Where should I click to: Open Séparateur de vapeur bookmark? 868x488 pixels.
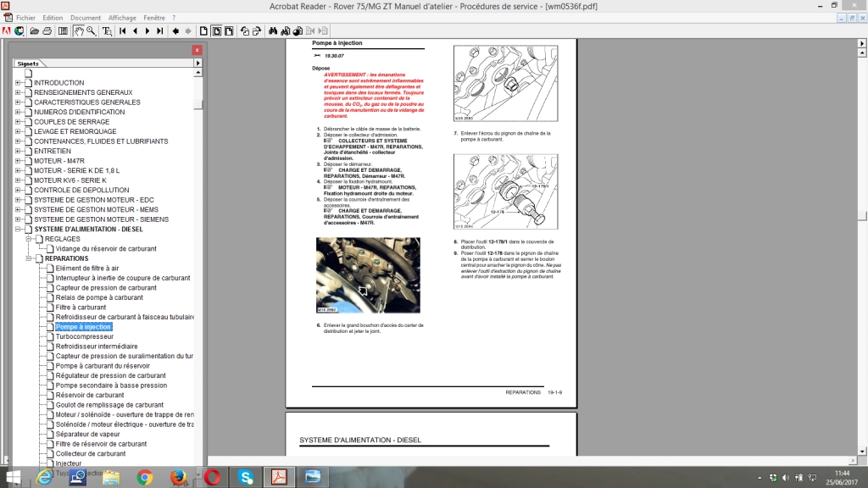tap(87, 435)
